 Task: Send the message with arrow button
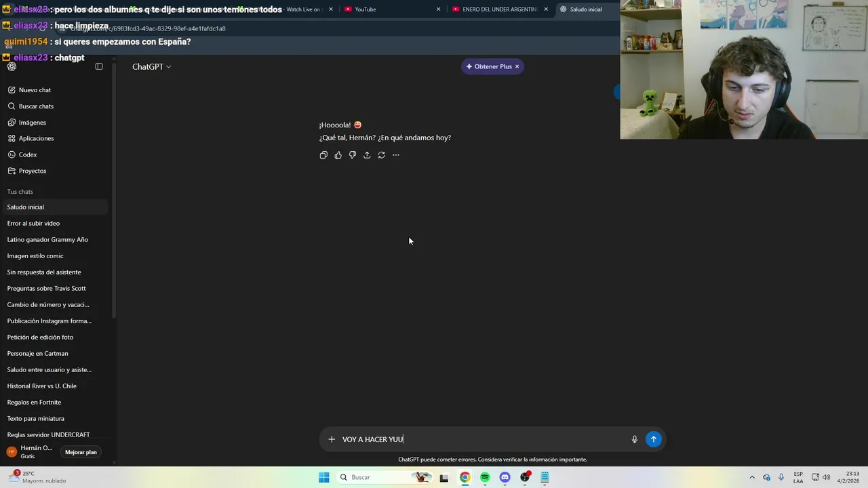(x=654, y=439)
